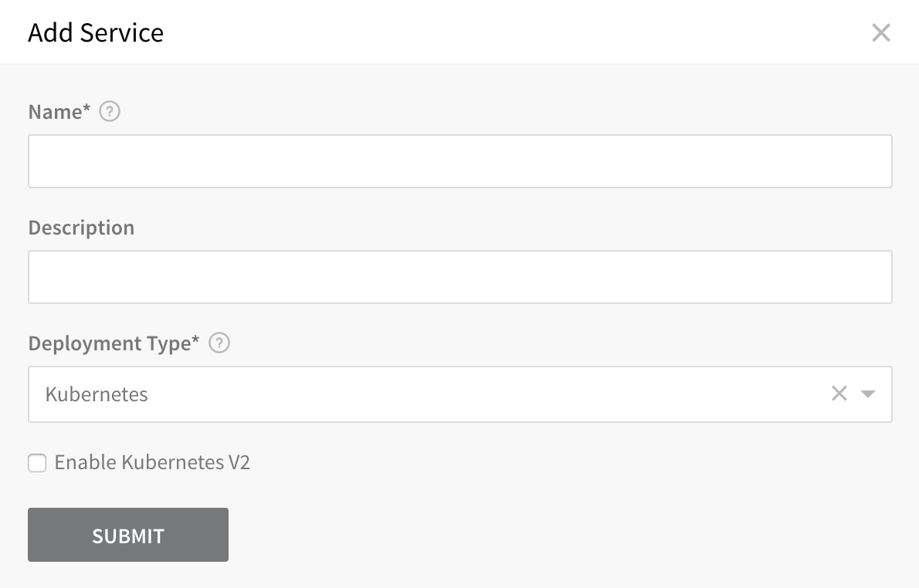
Task: Expand the Deployment Type dropdown arrow
Action: 868,394
